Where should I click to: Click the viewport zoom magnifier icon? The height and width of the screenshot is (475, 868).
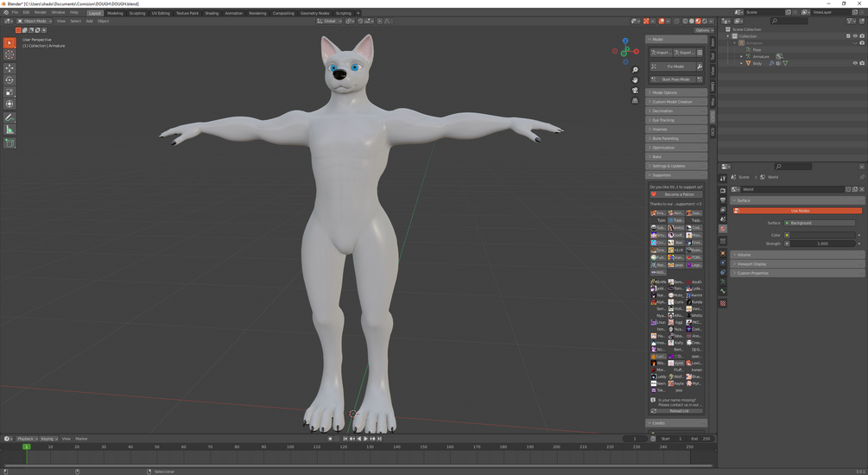coord(635,70)
